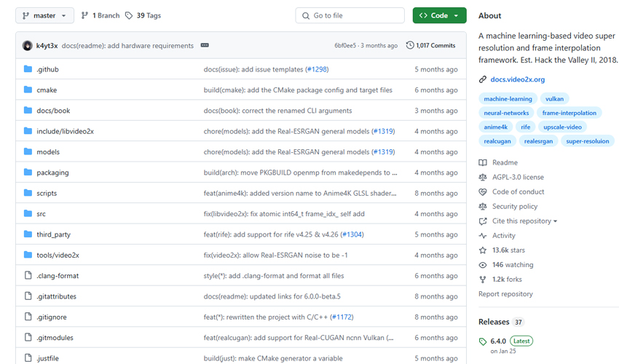Open the cmake folder icon
Viewport: 619px width, 364px height.
tap(28, 90)
